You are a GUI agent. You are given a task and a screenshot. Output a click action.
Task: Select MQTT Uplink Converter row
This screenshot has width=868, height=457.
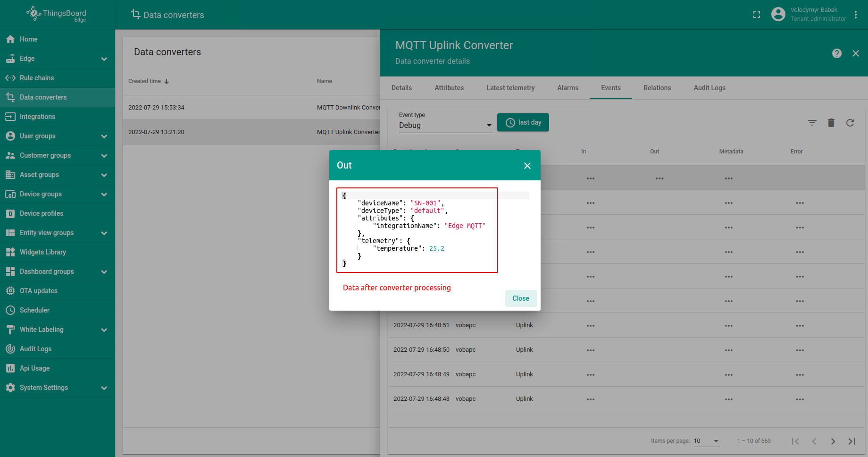tap(251, 132)
